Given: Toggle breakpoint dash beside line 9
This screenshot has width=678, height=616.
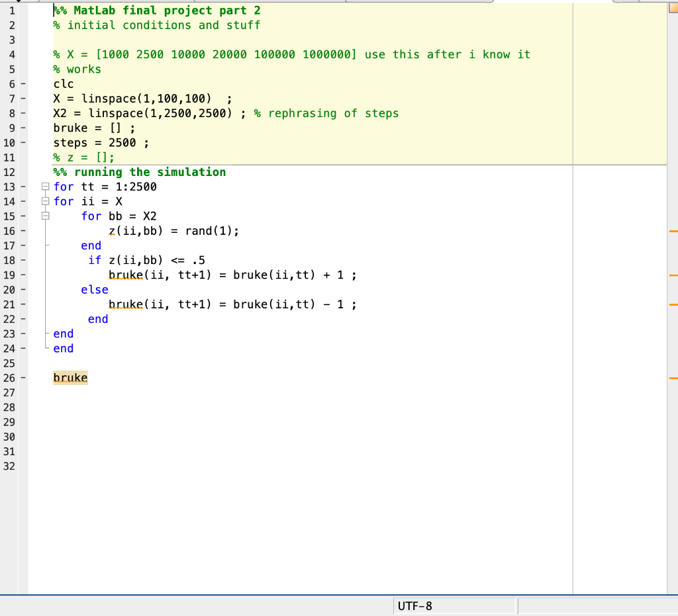Looking at the screenshot, I should coord(23,128).
